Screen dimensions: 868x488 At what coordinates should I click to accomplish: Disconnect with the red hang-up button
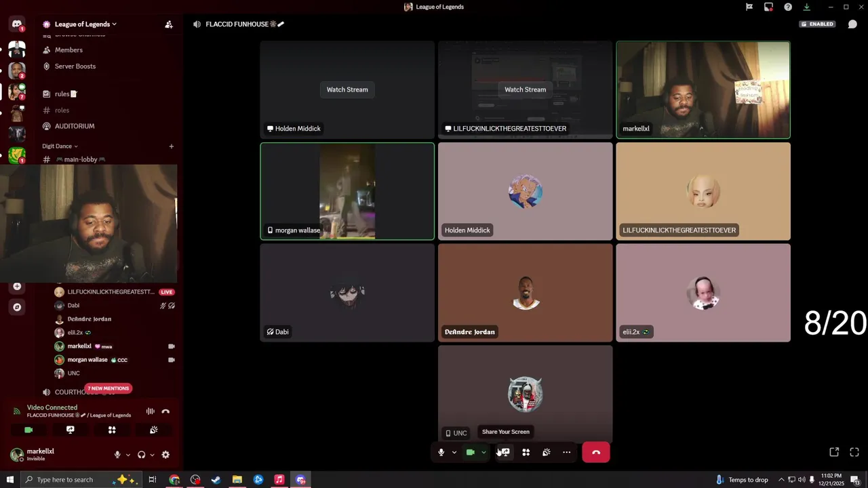596,452
